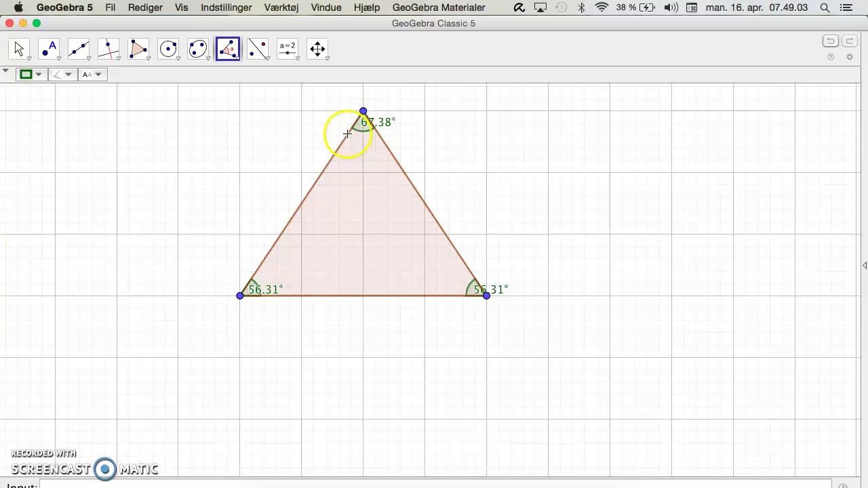Open the Hjælp menu
Viewport: 868px width, 488px height.
tap(367, 7)
